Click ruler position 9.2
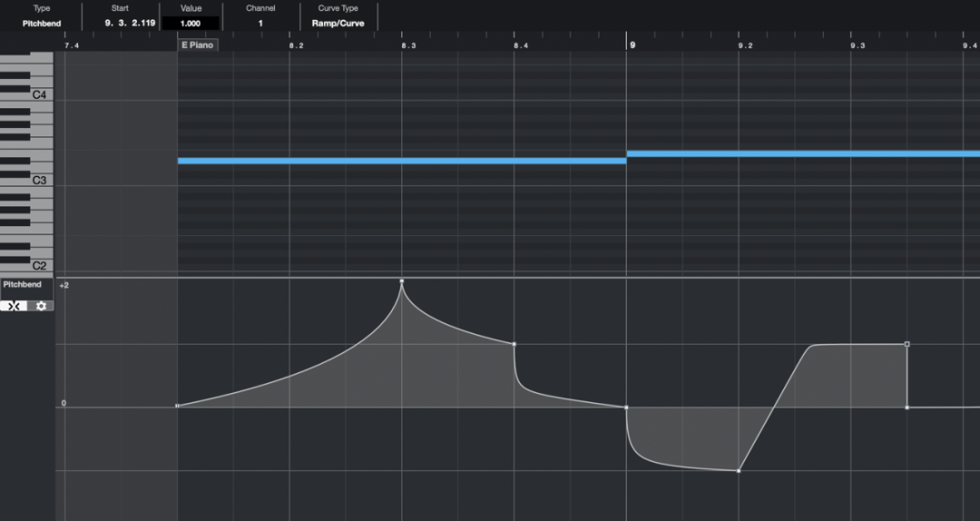 pyautogui.click(x=744, y=44)
